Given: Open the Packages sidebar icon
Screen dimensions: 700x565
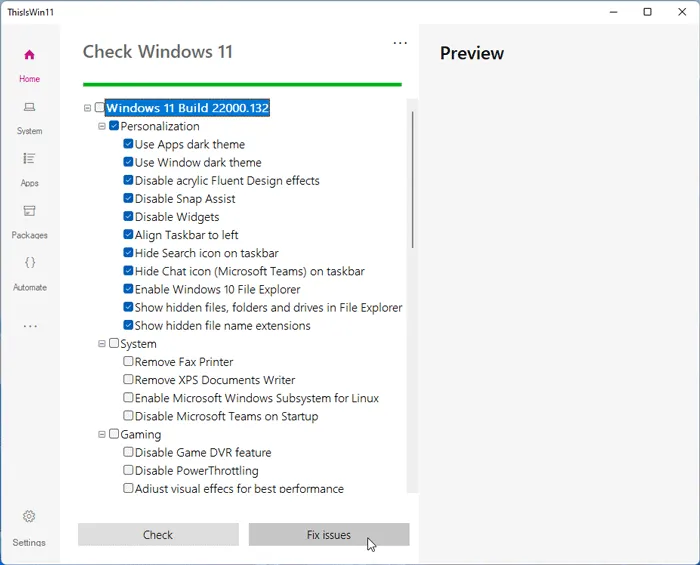Looking at the screenshot, I should click(x=29, y=211).
